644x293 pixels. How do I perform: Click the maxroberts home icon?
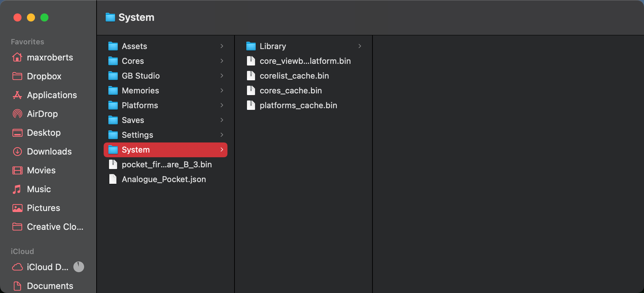pyautogui.click(x=17, y=57)
